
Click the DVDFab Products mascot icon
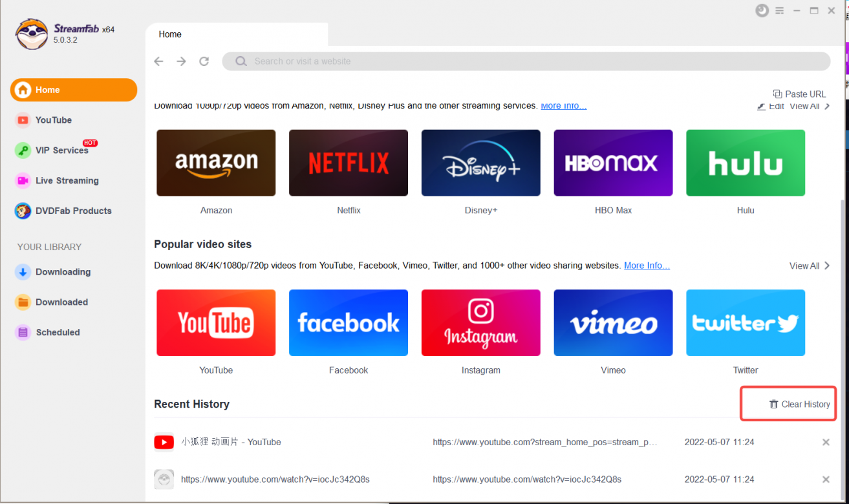[x=23, y=211]
